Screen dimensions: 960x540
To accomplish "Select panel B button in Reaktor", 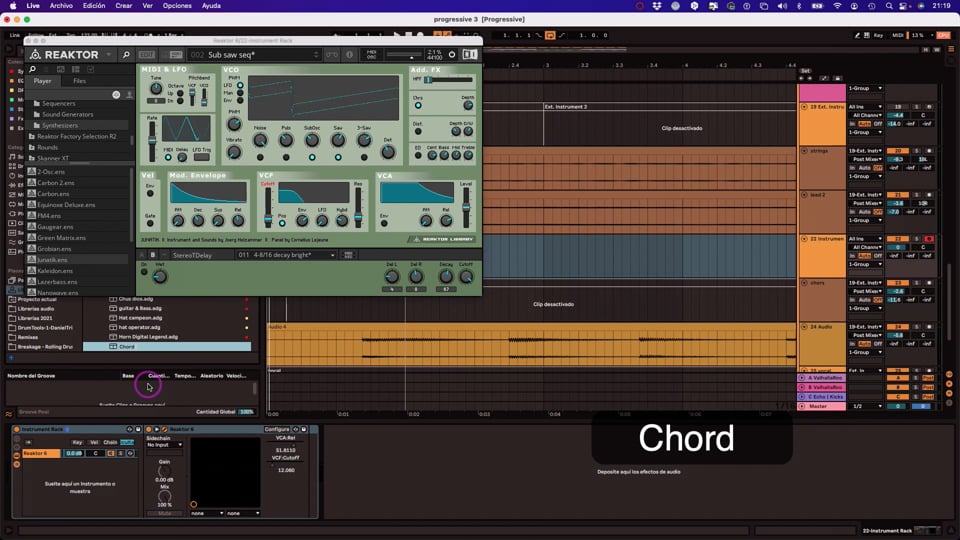I will coord(152,255).
